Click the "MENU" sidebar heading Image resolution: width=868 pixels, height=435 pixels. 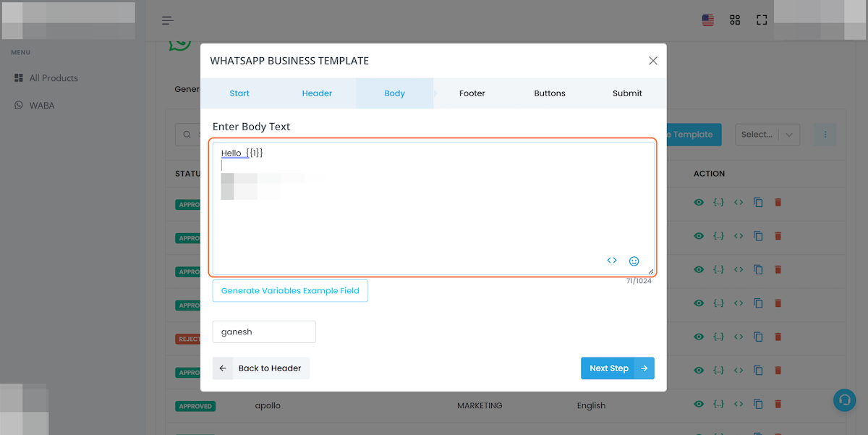tap(21, 52)
